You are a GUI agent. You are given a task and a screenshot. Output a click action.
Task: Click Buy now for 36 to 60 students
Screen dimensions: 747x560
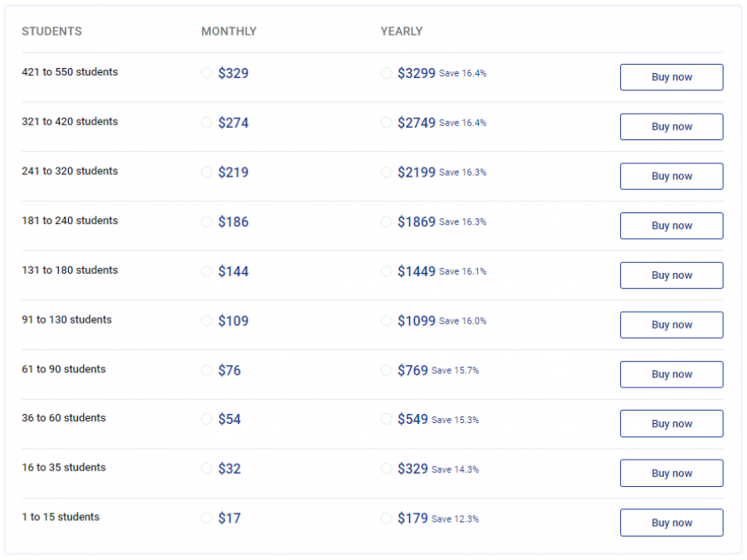[x=671, y=424]
